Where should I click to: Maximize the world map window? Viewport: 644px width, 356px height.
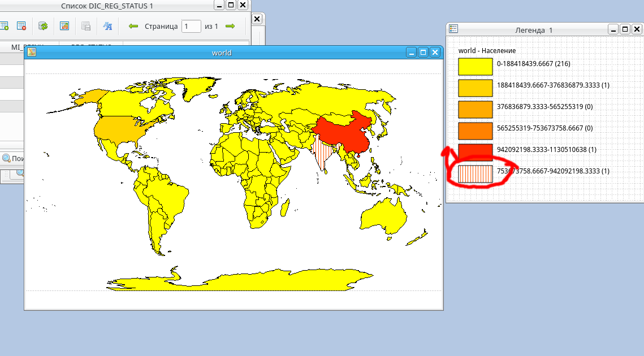[x=423, y=53]
